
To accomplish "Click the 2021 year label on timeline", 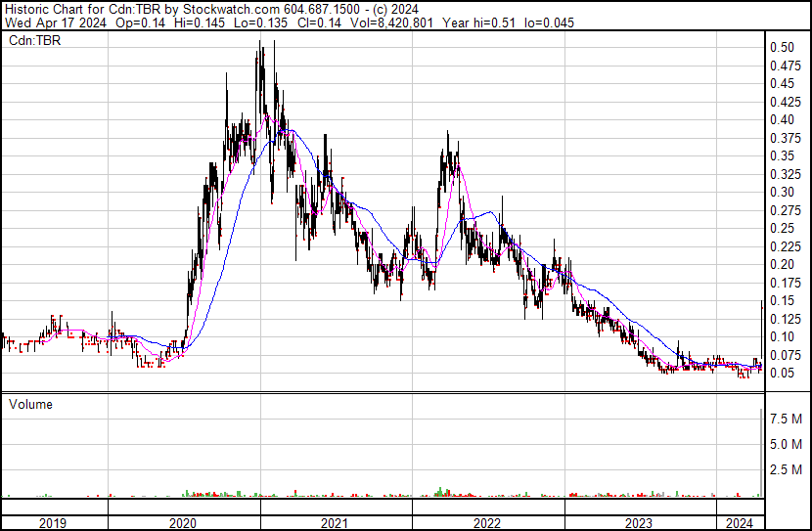I will click(335, 523).
